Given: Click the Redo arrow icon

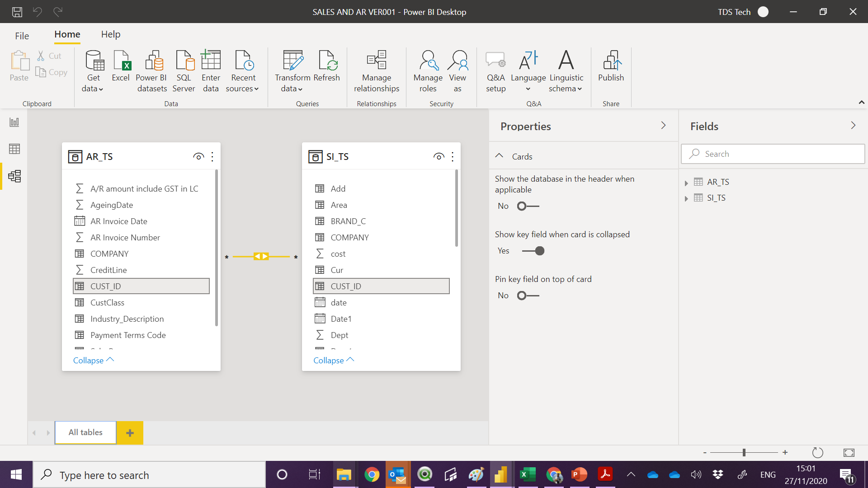Looking at the screenshot, I should coord(58,12).
